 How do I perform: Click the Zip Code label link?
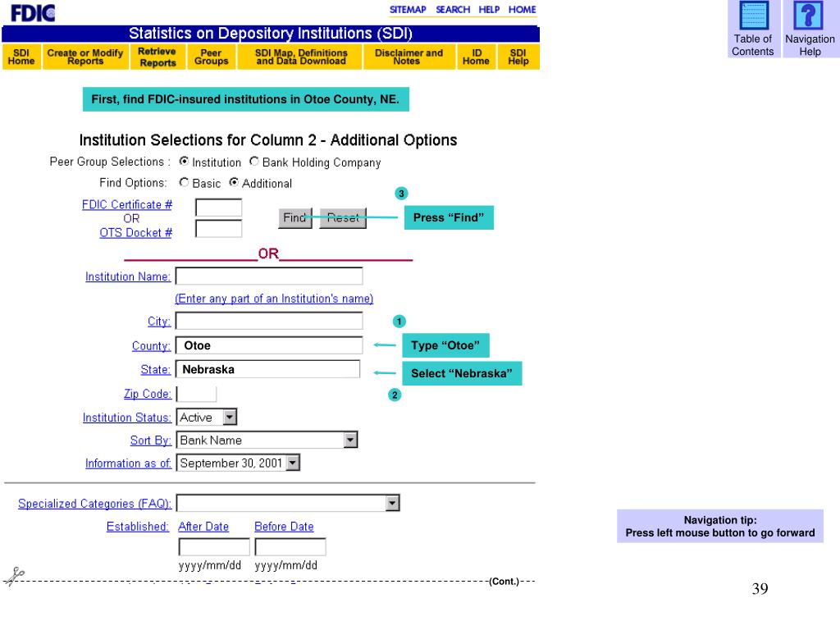tap(148, 394)
